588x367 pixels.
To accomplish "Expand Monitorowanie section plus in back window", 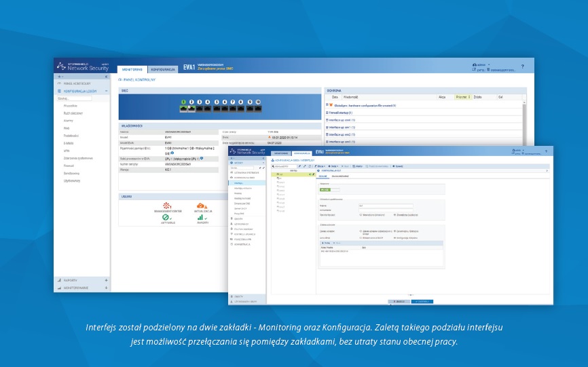I will (x=106, y=288).
